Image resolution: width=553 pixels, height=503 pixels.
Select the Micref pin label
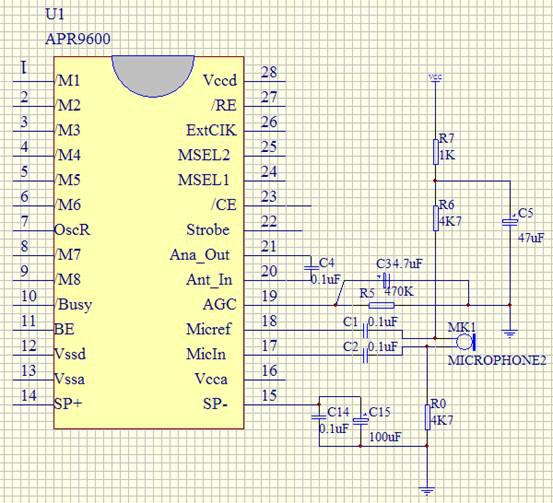tap(209, 329)
